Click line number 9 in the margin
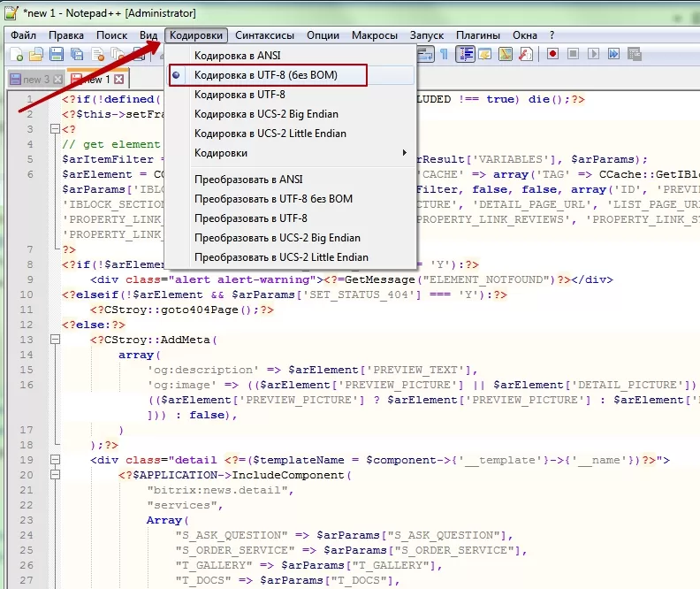Image resolution: width=700 pixels, height=589 pixels. pyautogui.click(x=30, y=279)
